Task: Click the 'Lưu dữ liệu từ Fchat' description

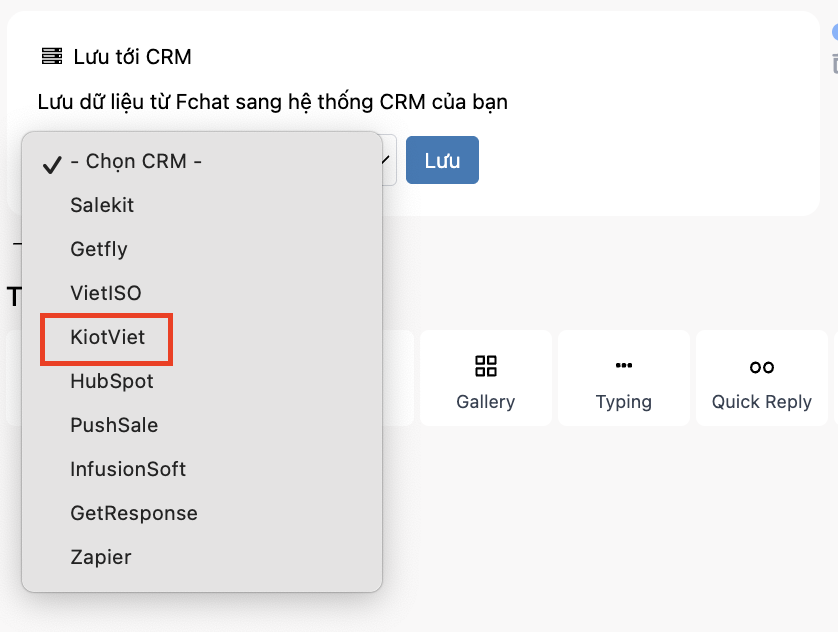Action: [x=273, y=102]
